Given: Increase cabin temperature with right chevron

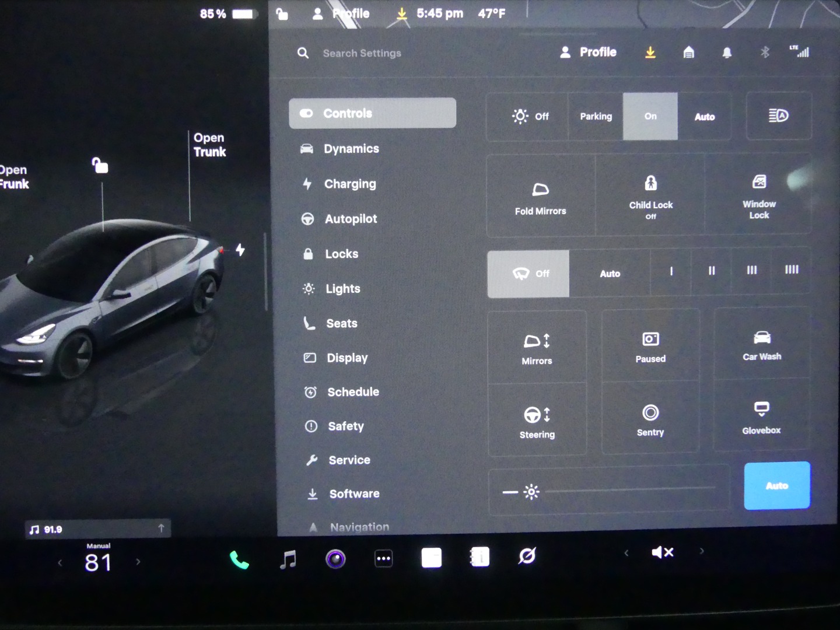Looking at the screenshot, I should point(138,562).
